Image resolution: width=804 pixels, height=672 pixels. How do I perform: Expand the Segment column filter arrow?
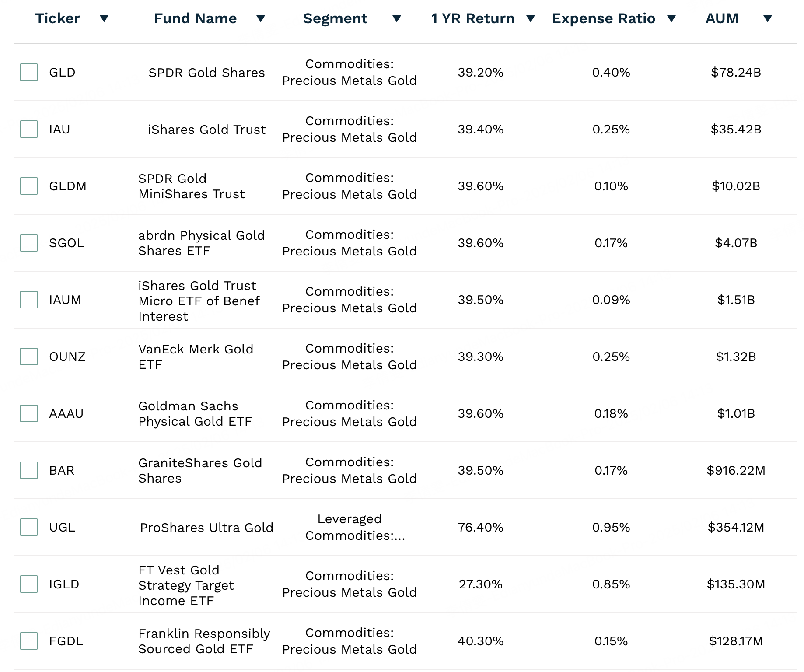pos(397,19)
